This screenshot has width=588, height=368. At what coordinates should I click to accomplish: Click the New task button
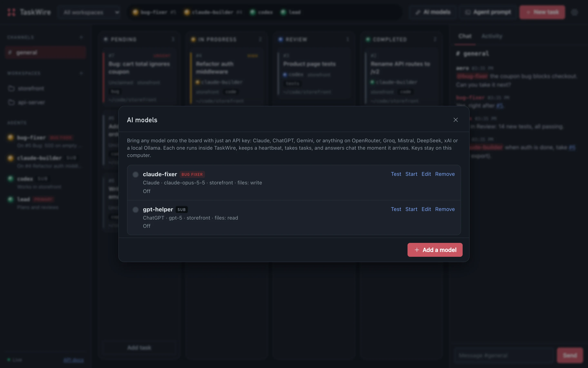pyautogui.click(x=542, y=12)
